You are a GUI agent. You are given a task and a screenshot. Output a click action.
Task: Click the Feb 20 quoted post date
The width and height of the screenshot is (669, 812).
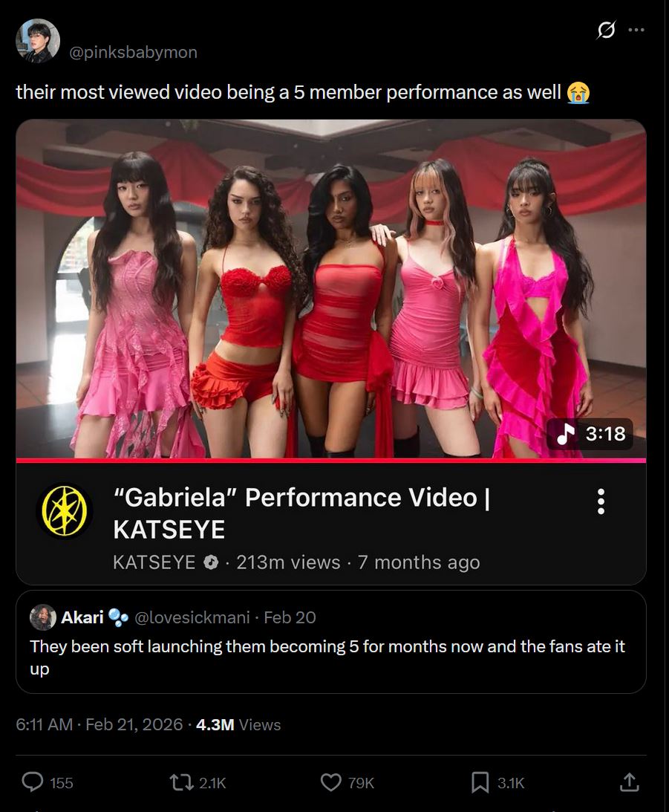pyautogui.click(x=290, y=617)
